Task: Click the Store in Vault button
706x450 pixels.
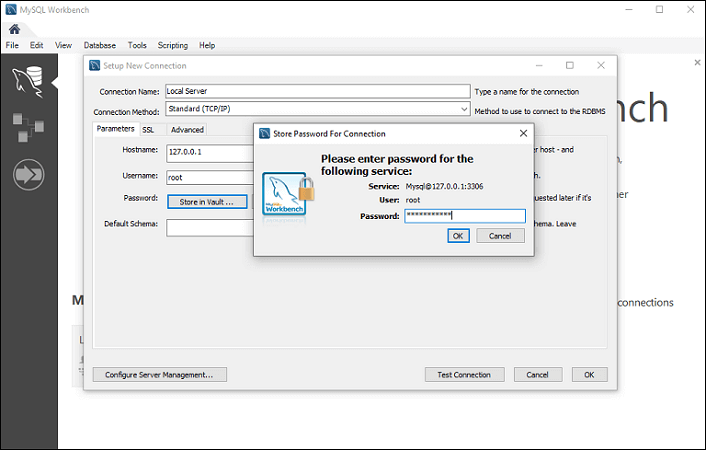Action: (206, 202)
